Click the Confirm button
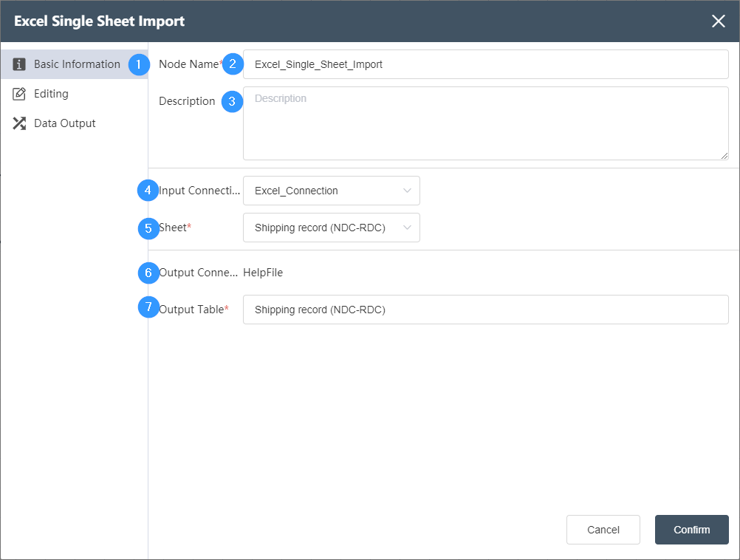This screenshot has width=740, height=560. pyautogui.click(x=691, y=530)
